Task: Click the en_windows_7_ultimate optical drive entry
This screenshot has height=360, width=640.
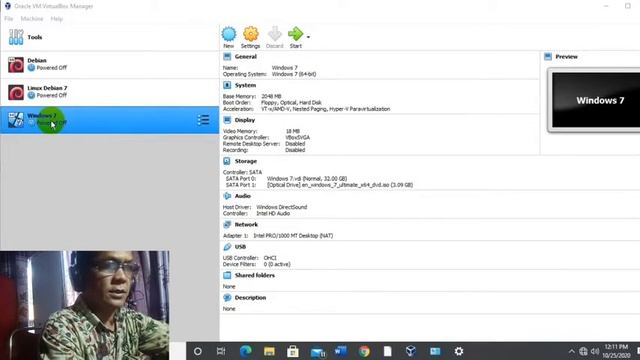Action: [x=340, y=185]
